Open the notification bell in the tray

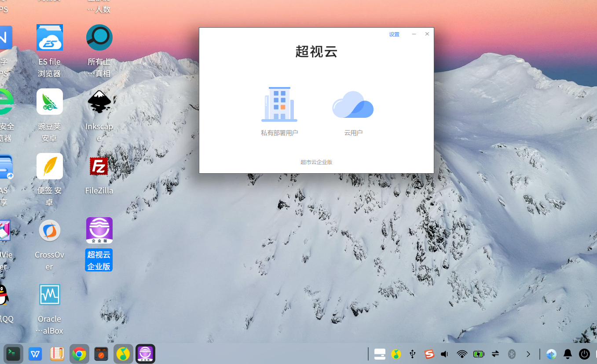(567, 353)
